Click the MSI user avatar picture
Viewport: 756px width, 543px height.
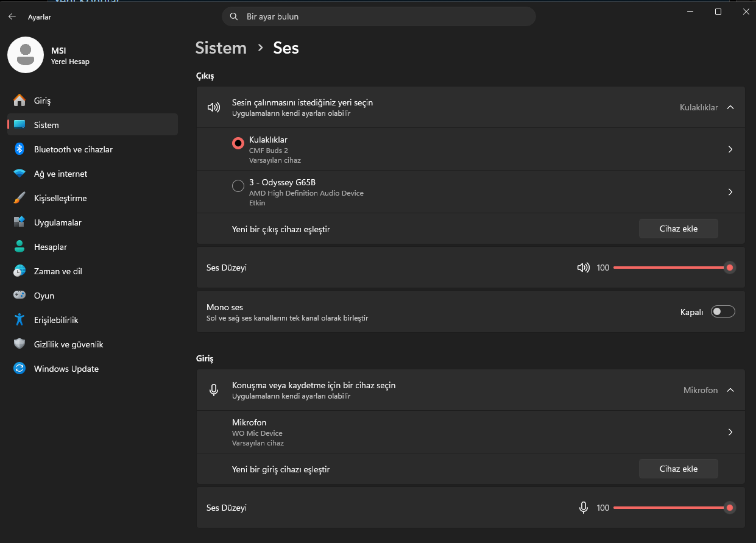pyautogui.click(x=26, y=55)
